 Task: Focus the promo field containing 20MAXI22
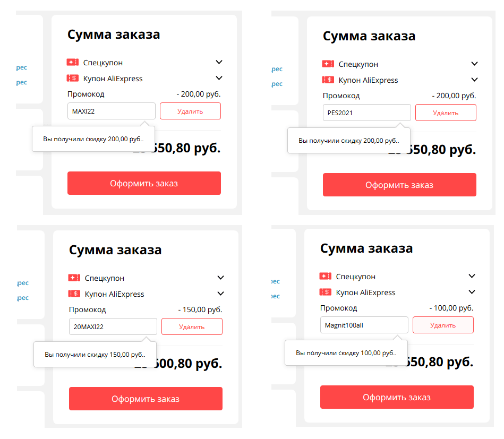(113, 326)
